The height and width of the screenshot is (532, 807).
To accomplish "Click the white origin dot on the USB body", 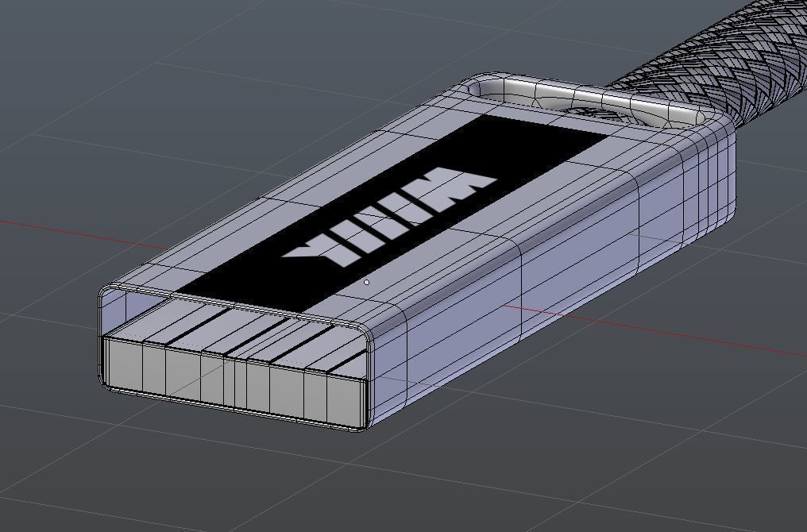I will point(366,282).
